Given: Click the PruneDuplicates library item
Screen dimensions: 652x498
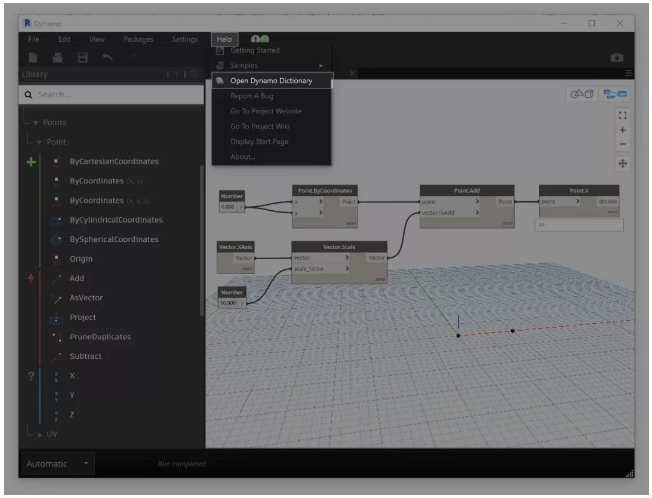Looking at the screenshot, I should coord(100,337).
